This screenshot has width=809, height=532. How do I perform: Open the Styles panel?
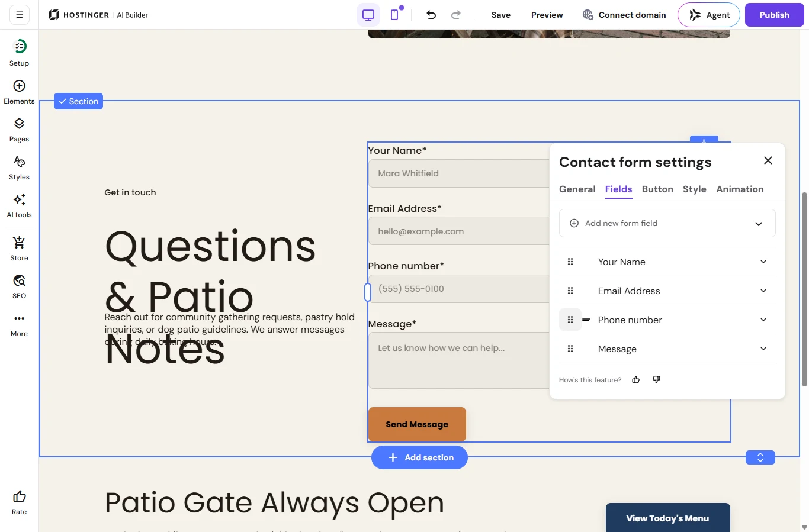pyautogui.click(x=20, y=167)
